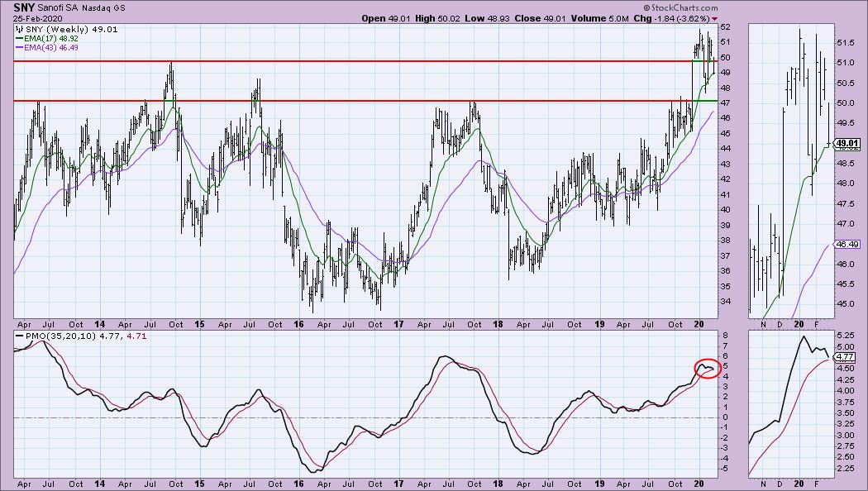868x491 pixels.
Task: Click the green EMA(17) line swatch
Action: 19,39
